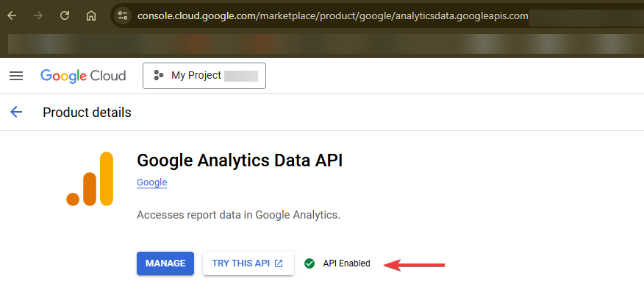Click the project selector dots icon
644x301 pixels.
tap(158, 75)
